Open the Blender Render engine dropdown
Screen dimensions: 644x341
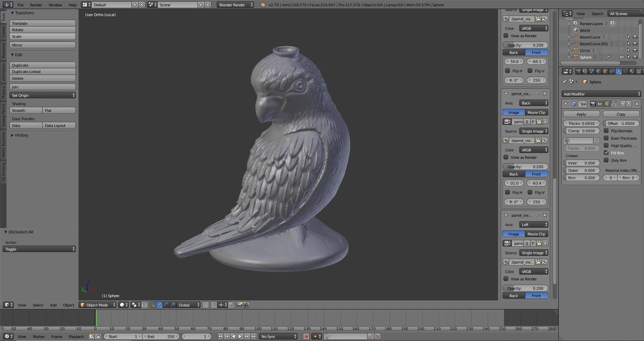[235, 5]
